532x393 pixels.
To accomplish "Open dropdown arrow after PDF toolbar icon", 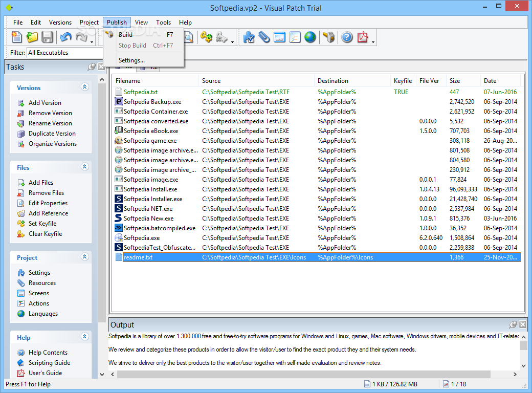I will click(373, 42).
